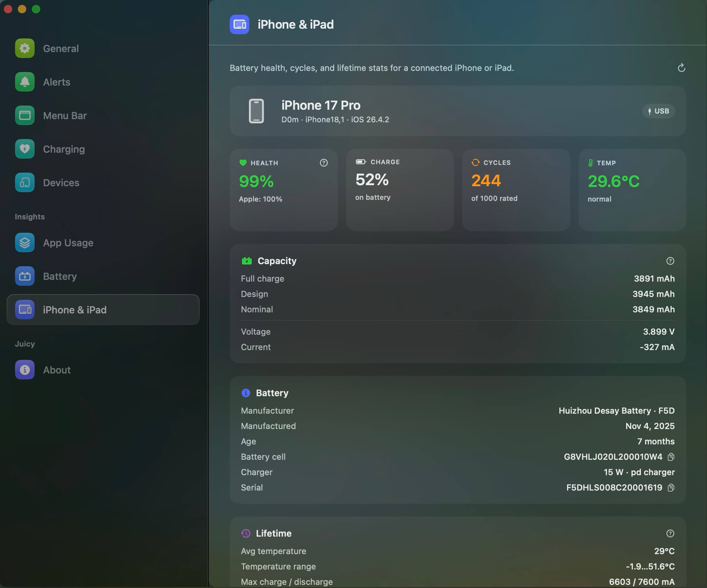Click the USB connection badge

pos(658,111)
